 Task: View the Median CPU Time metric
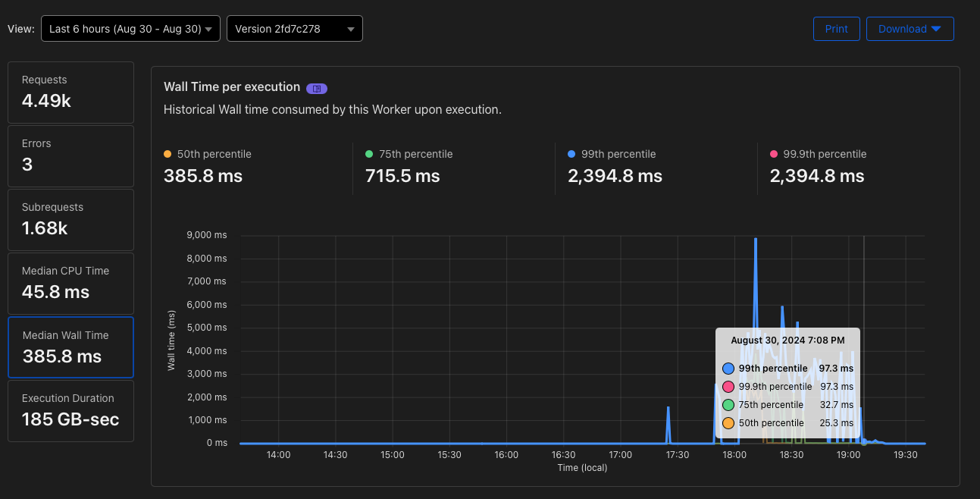tap(70, 284)
